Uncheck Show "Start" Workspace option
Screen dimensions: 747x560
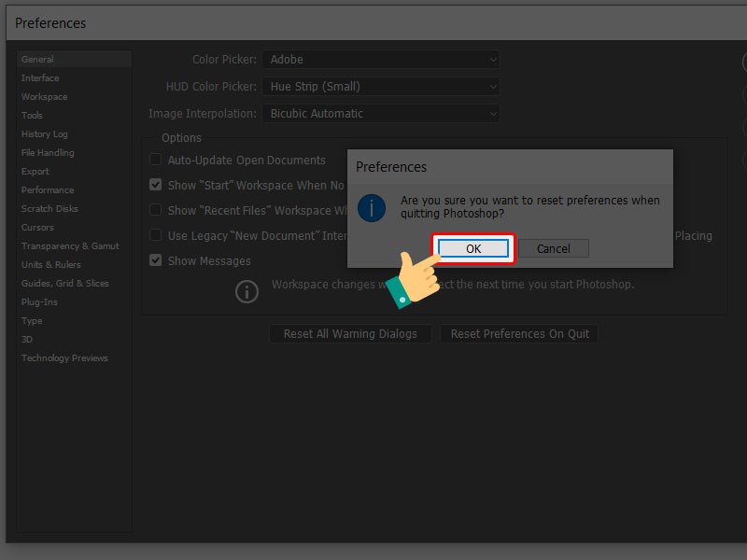[156, 186]
